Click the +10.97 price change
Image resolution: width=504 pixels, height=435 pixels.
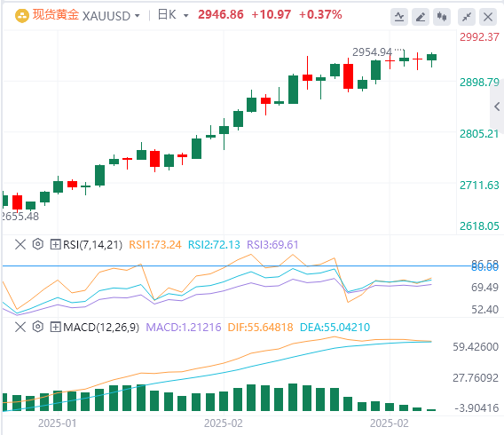tap(272, 14)
